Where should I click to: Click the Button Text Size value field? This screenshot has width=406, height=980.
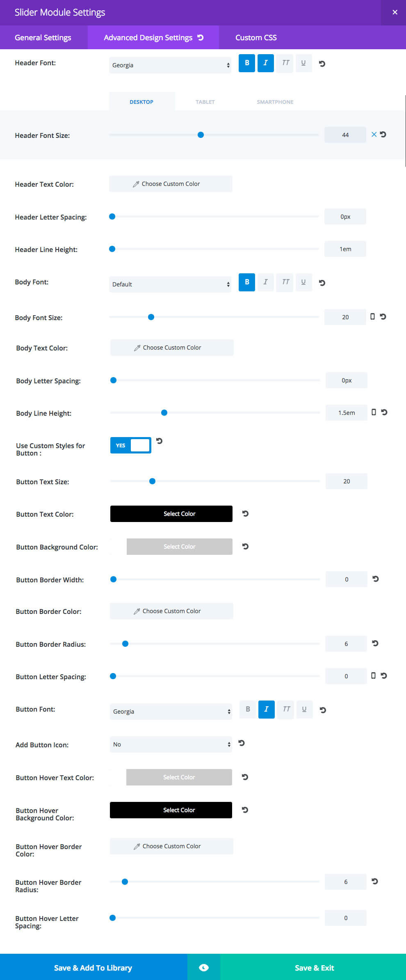click(x=346, y=481)
